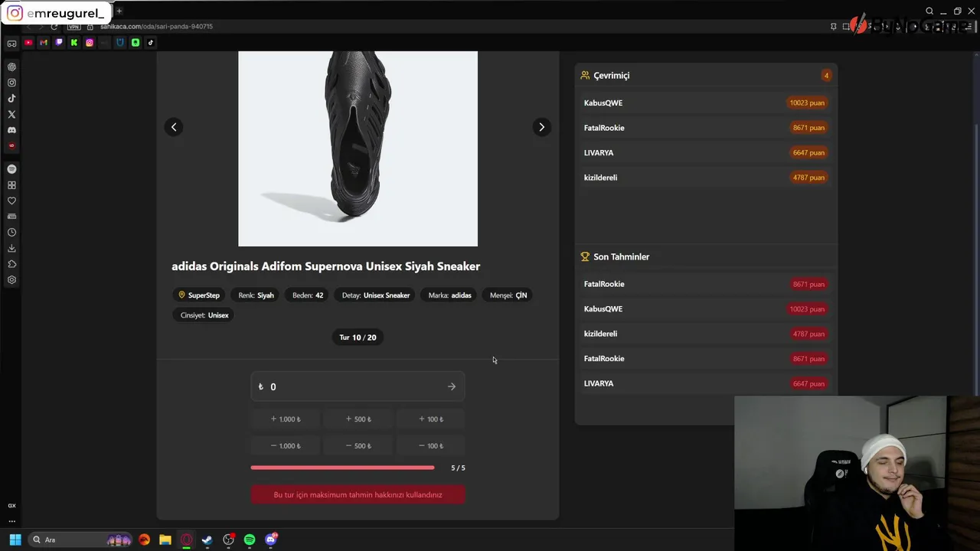Open sidebar settings gear icon

[11, 280]
